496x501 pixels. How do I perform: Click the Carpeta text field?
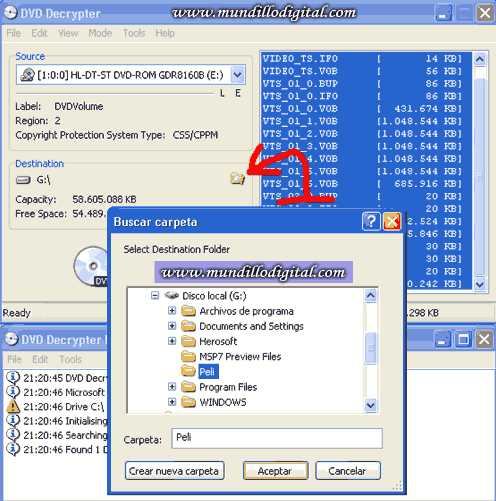point(277,438)
